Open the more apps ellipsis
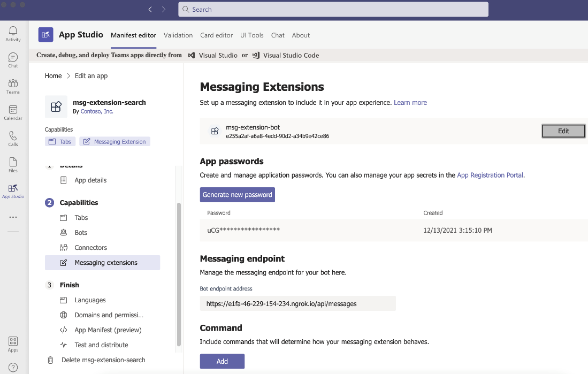 pos(13,217)
